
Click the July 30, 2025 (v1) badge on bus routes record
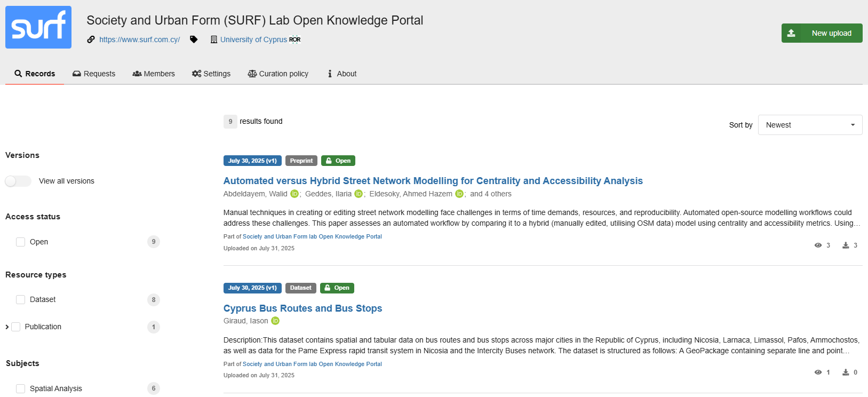(x=252, y=288)
